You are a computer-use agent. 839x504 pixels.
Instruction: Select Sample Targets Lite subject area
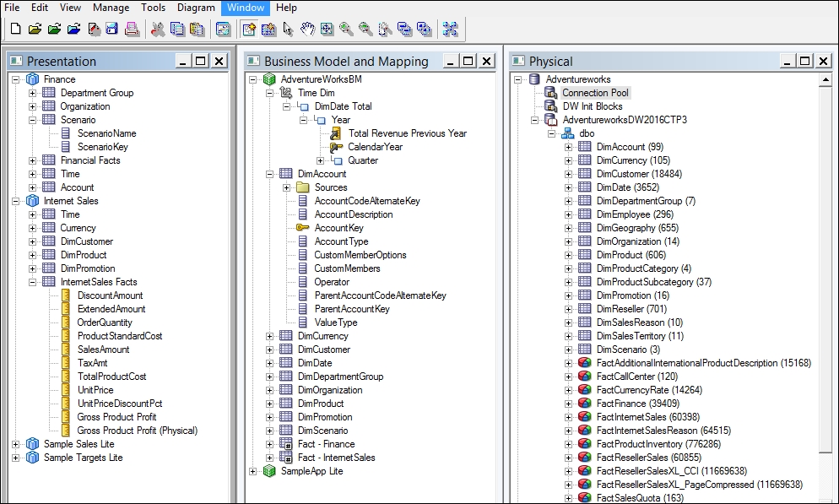tap(83, 458)
